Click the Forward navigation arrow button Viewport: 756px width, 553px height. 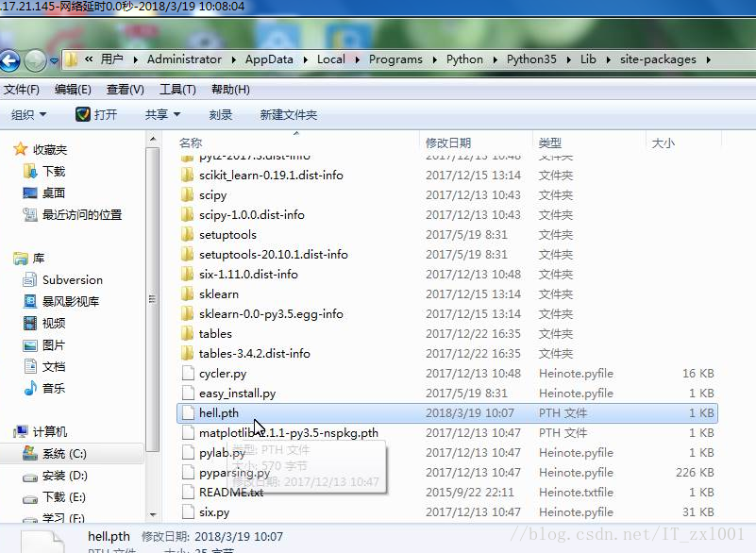tap(35, 60)
